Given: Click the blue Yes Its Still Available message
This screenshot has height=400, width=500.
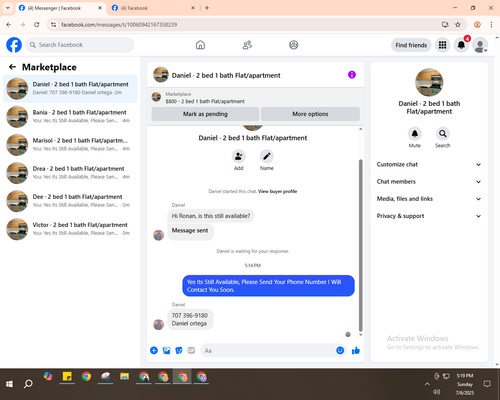Looking at the screenshot, I should [x=268, y=286].
